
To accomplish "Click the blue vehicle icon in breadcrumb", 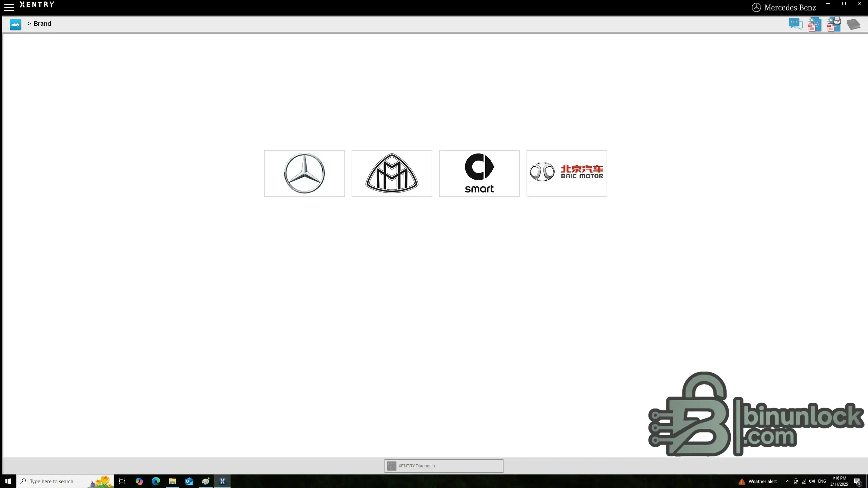I will [15, 24].
